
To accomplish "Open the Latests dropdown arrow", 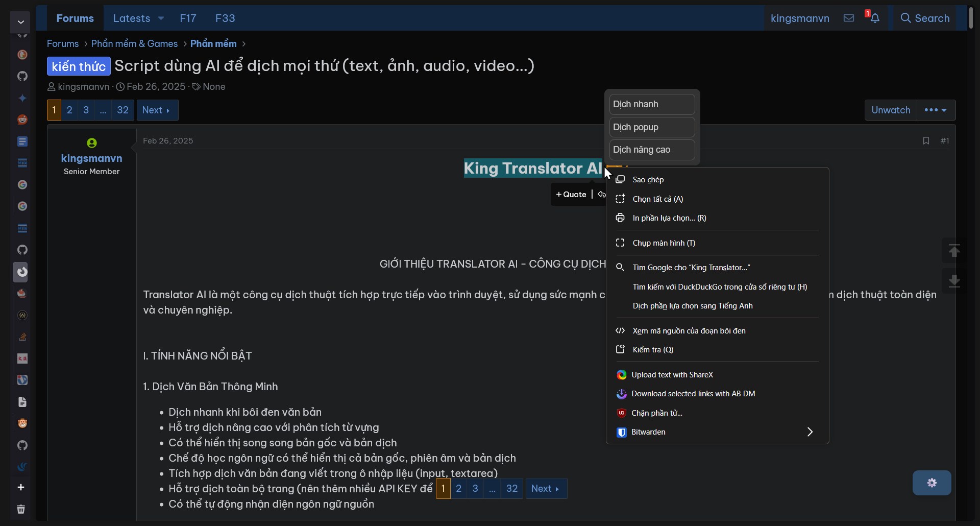I will (161, 18).
